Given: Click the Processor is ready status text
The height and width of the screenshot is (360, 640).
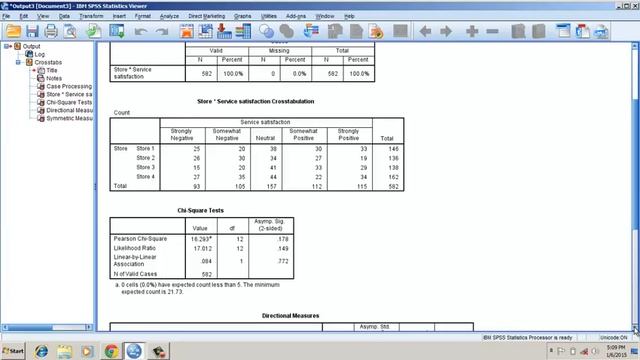Looking at the screenshot, I should (x=527, y=338).
